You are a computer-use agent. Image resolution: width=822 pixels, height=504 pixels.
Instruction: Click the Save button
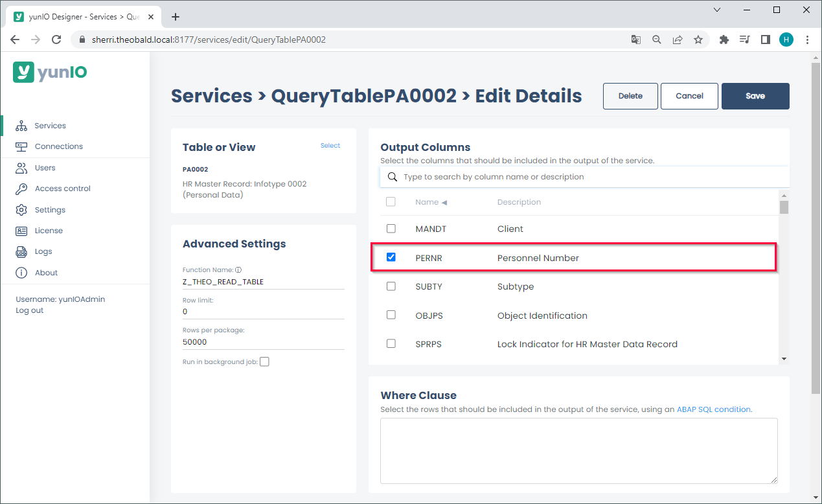tap(755, 96)
